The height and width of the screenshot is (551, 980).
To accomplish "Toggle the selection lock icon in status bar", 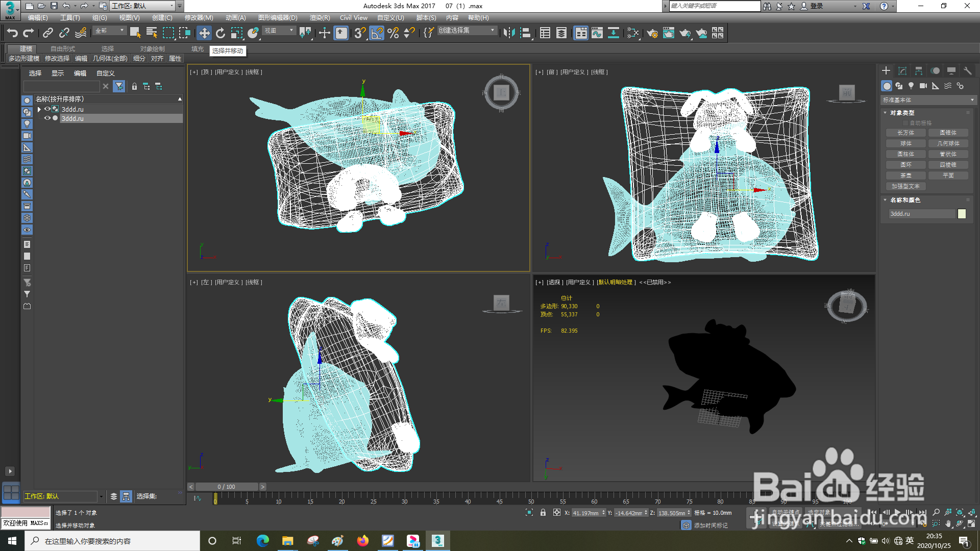I will [543, 513].
